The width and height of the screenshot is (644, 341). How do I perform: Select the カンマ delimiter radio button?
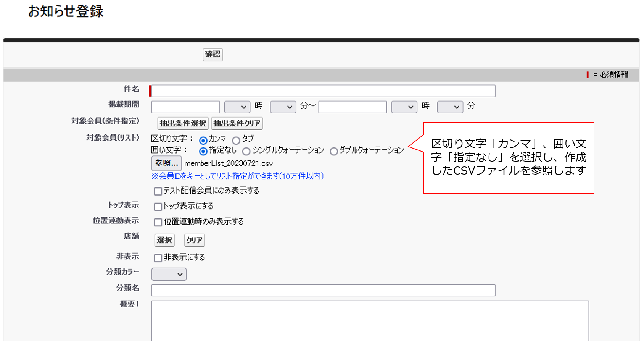pos(203,141)
